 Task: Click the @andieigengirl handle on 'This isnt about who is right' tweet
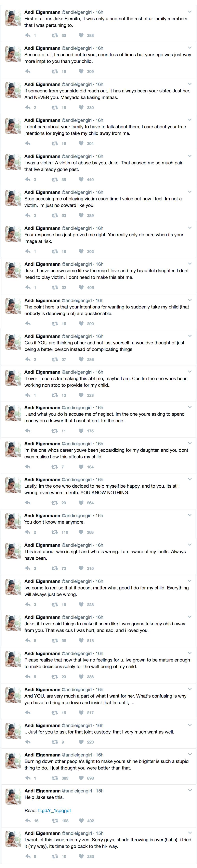[76, 545]
